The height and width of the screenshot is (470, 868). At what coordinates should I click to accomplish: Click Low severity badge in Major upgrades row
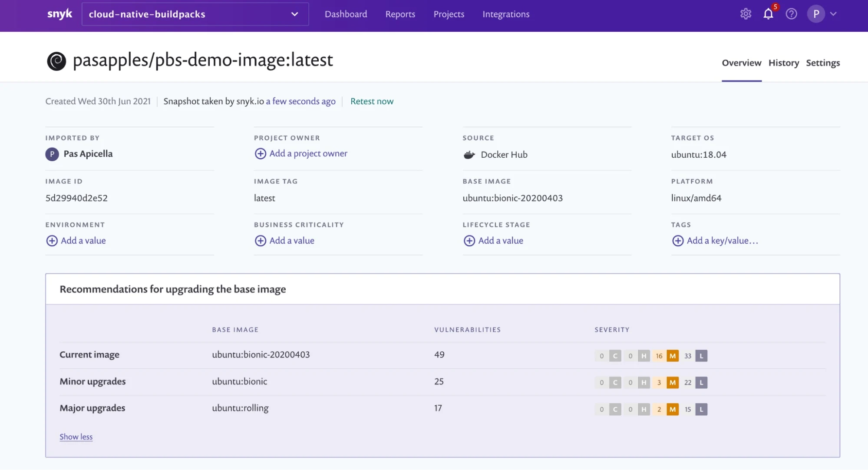701,409
